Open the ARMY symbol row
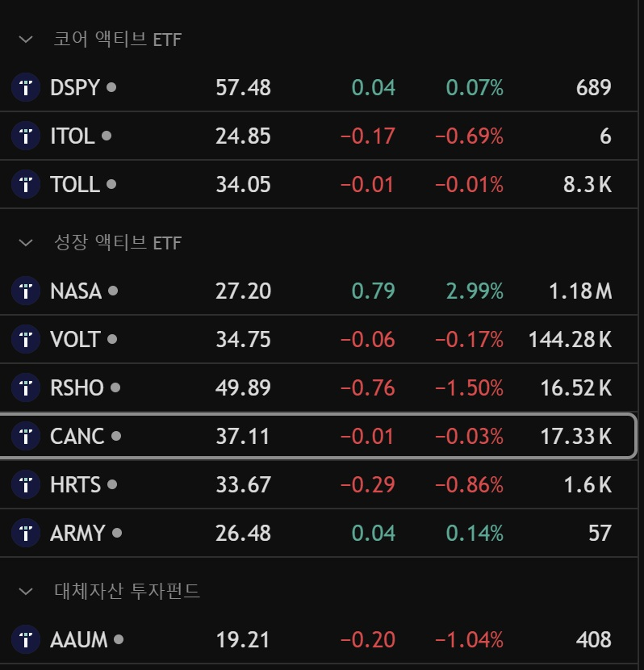 [318, 533]
